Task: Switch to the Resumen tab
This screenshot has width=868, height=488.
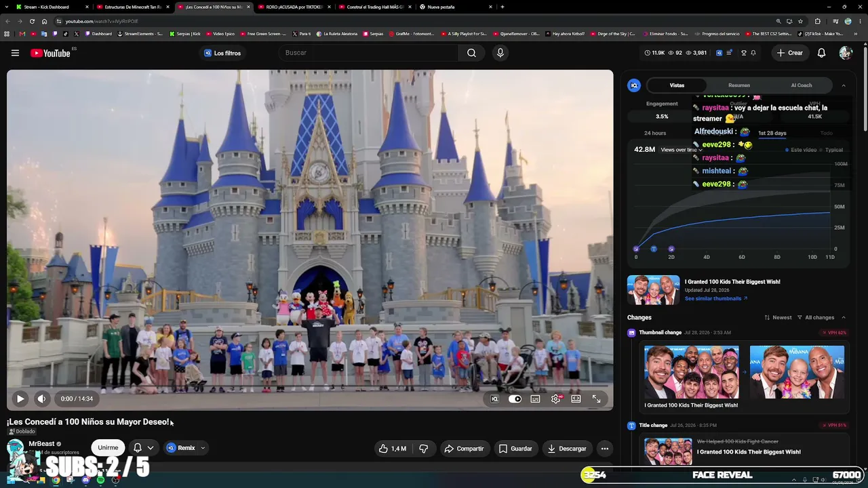Action: point(739,85)
